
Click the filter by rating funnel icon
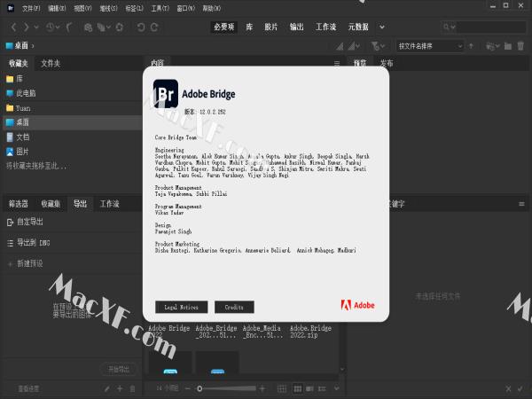tap(375, 46)
